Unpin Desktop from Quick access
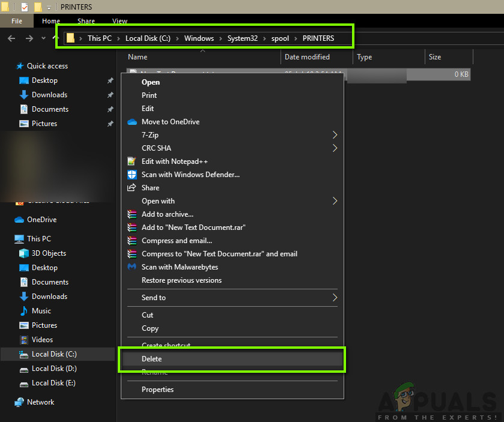504x422 pixels. (110, 80)
